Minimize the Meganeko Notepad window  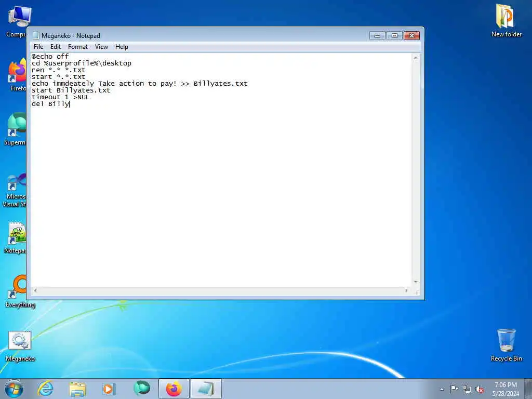(x=377, y=36)
